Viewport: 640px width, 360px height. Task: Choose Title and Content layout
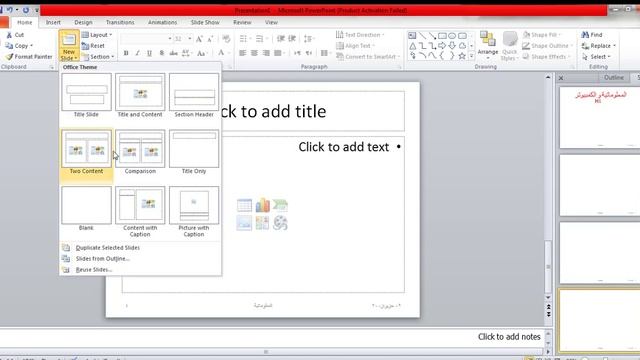point(140,96)
